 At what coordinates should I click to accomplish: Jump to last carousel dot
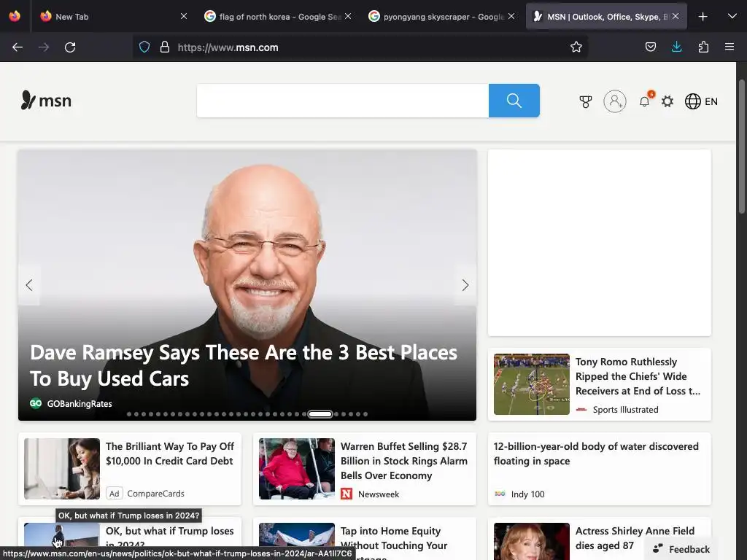click(x=365, y=414)
